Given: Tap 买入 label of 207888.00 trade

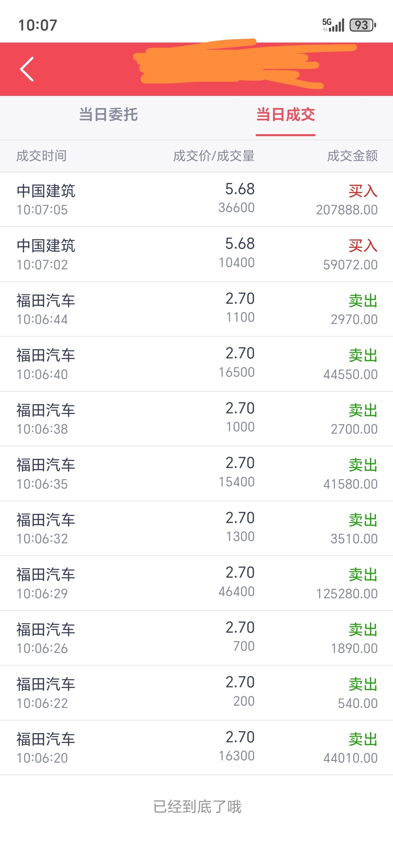Looking at the screenshot, I should [x=363, y=191].
